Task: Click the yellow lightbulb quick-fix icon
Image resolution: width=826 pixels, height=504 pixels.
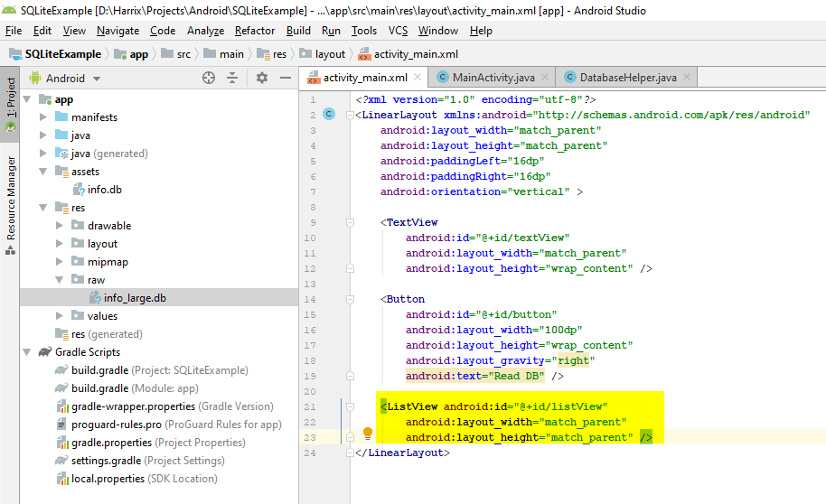Action: (x=368, y=435)
